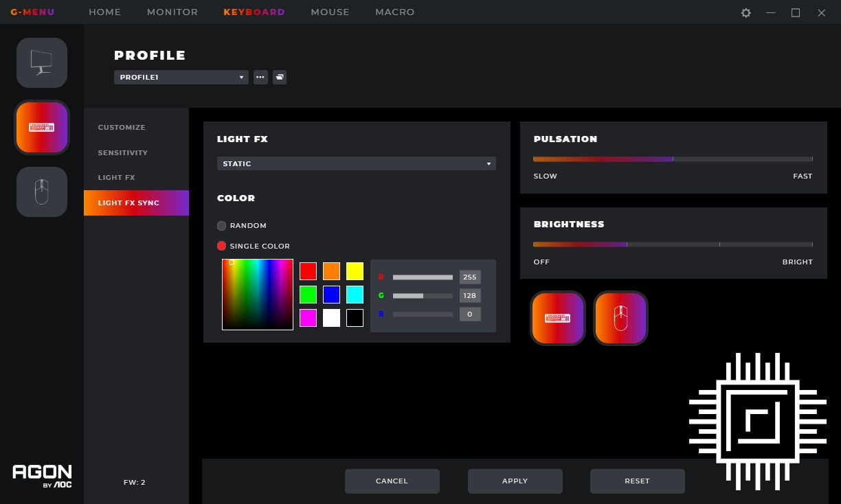Viewport: 841px width, 504px height.
Task: Select the monitor device icon in sidebar
Action: [42, 62]
